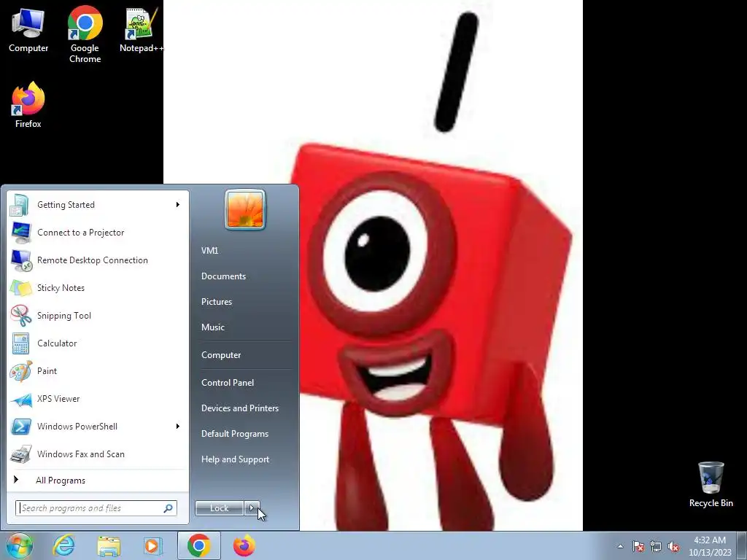Open Windows Fax and Scan icon
This screenshot has width=747, height=560.
click(20, 454)
